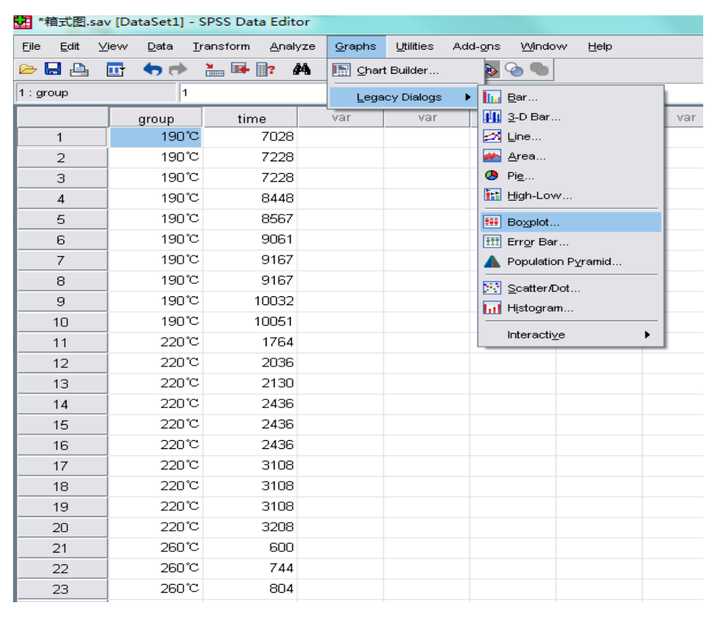Expand the Interactive submenu arrow
This screenshot has width=720, height=619.
click(647, 334)
